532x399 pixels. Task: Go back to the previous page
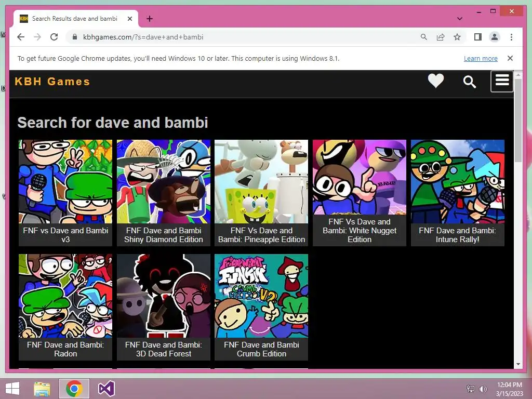21,37
